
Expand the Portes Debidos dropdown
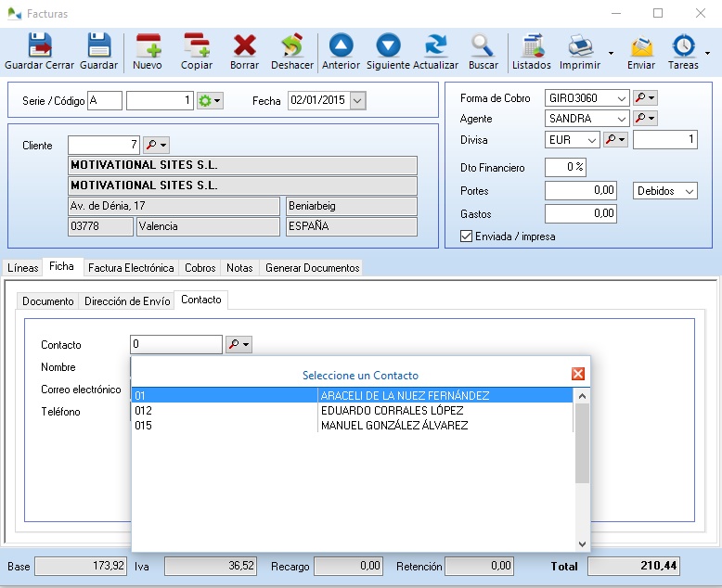click(x=689, y=190)
